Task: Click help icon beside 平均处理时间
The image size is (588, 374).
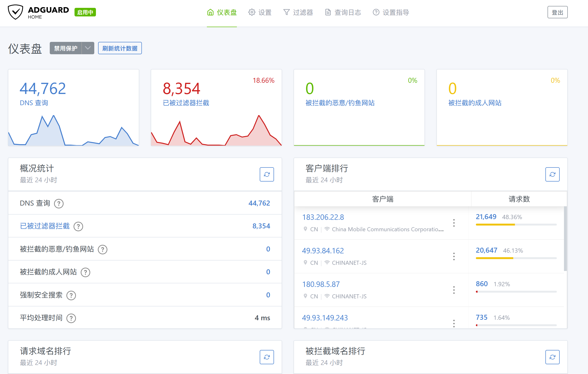Action: click(x=71, y=318)
